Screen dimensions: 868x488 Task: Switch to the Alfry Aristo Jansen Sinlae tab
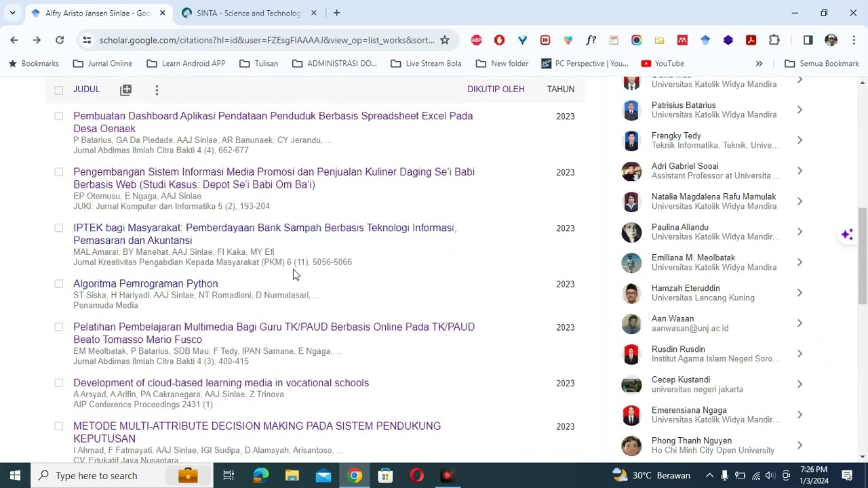pyautogui.click(x=98, y=13)
